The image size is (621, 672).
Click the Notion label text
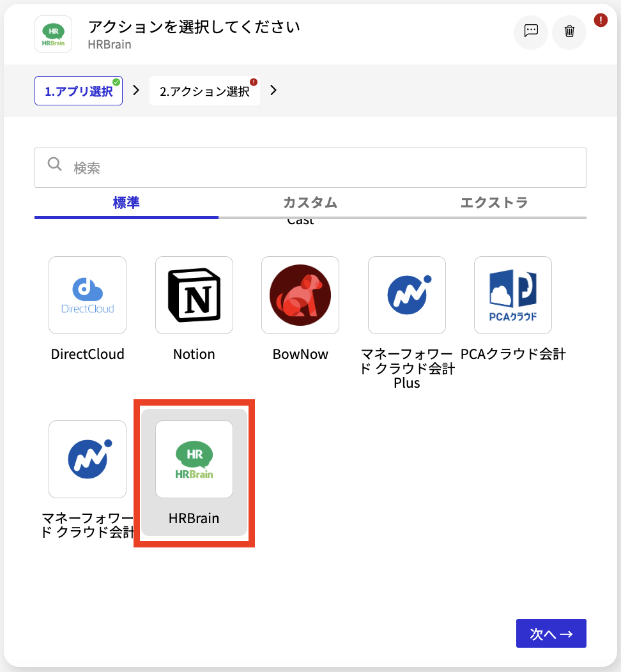coord(194,354)
